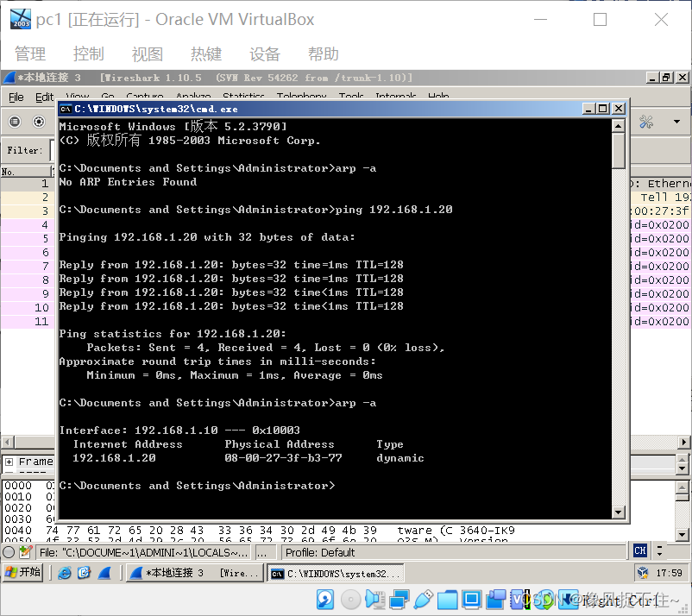The image size is (692, 616).
Task: Click VirtualBox hard disk activity icon
Action: [x=325, y=600]
